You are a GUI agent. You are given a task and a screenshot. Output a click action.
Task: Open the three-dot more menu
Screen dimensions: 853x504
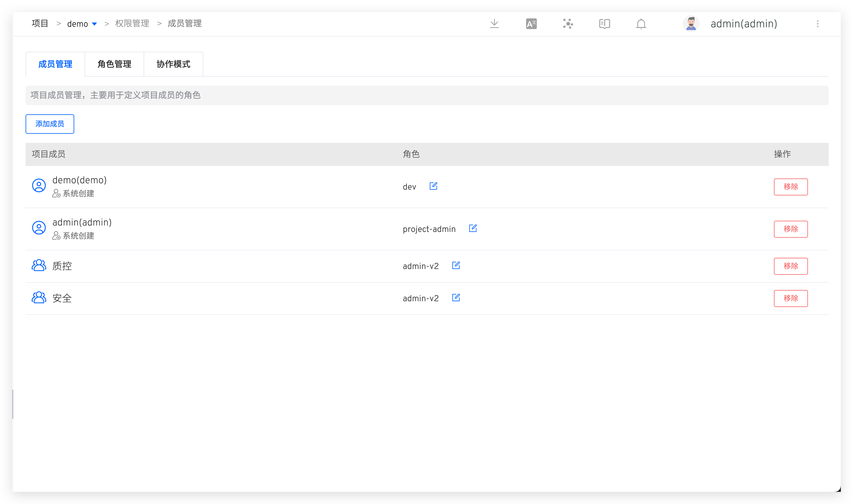tap(818, 24)
